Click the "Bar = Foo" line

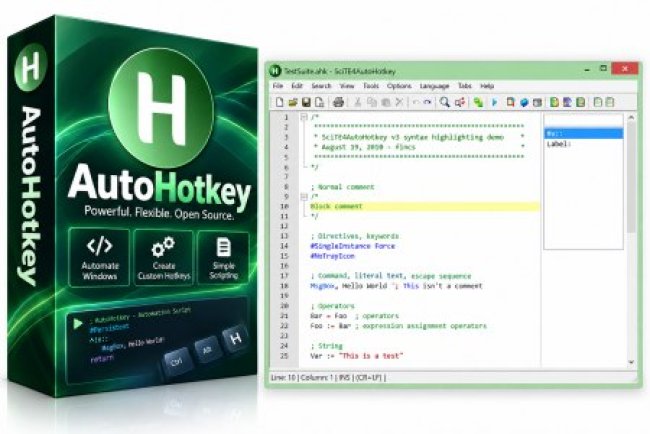click(354, 315)
